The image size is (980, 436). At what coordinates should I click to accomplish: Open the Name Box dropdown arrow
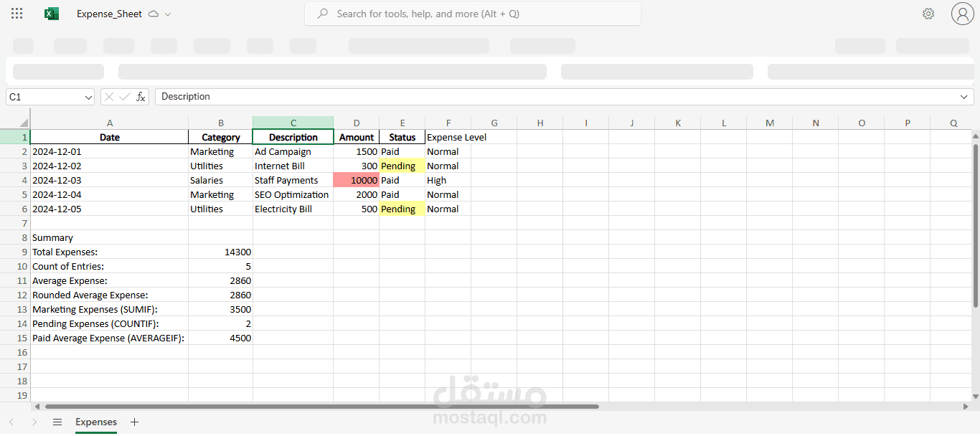point(88,97)
